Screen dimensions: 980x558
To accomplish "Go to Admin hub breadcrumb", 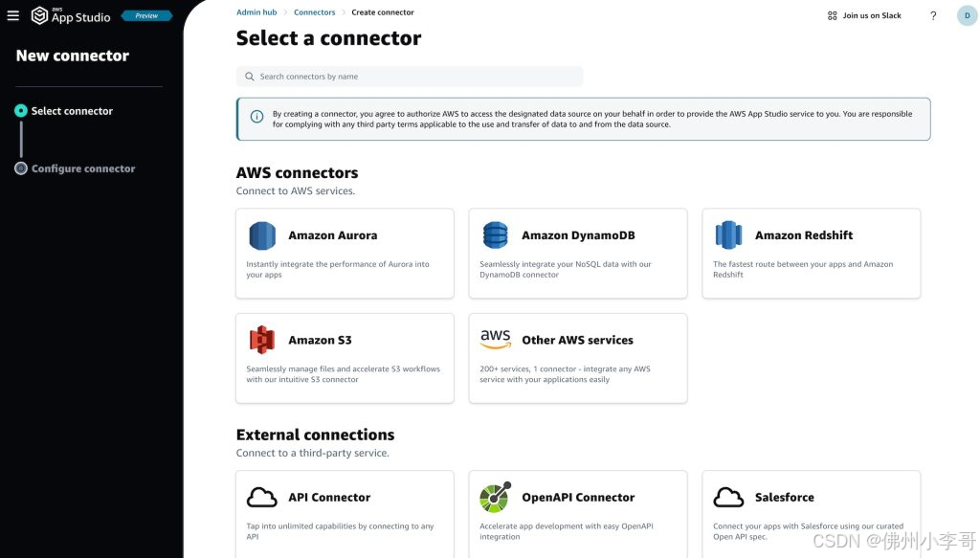I will pos(256,12).
